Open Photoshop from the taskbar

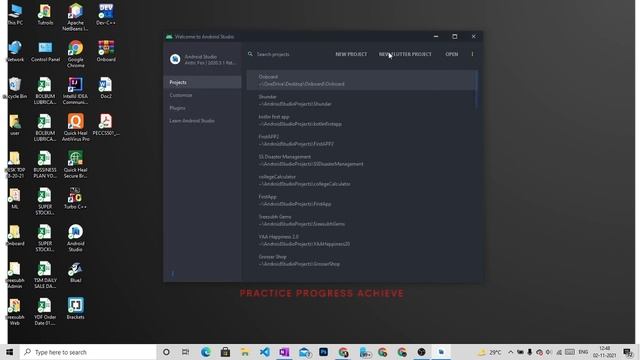(324, 352)
